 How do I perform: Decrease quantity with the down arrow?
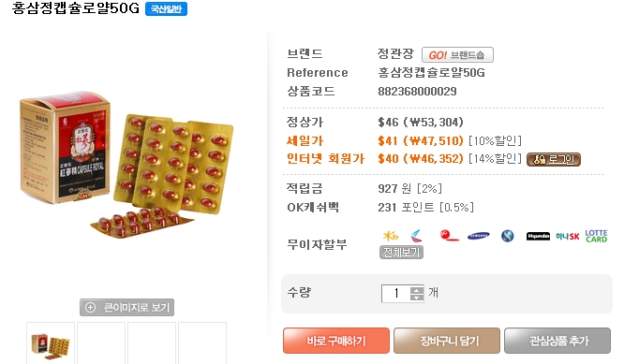point(417,298)
